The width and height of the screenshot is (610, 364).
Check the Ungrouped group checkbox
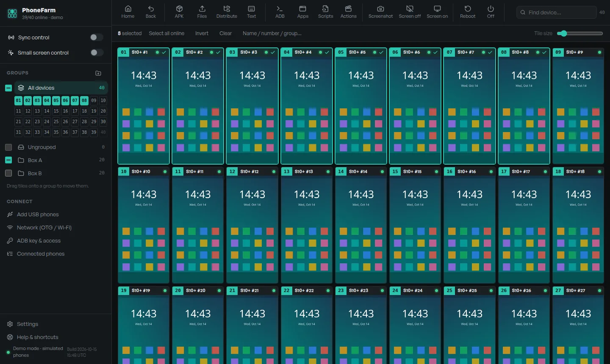[8, 147]
